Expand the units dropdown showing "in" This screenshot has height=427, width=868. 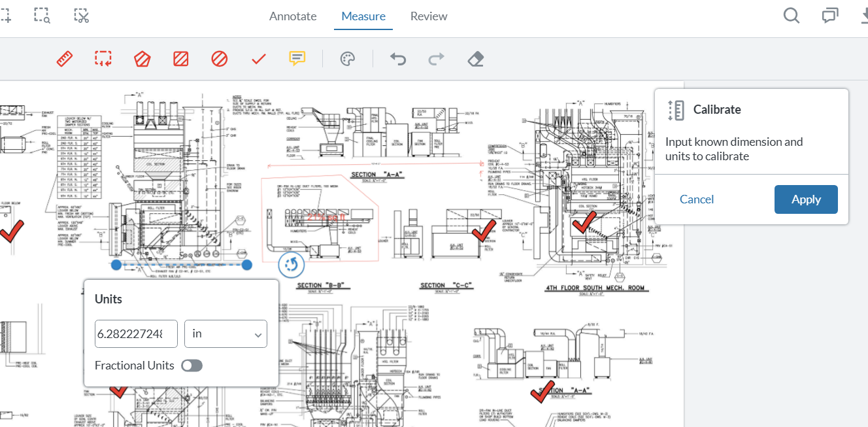225,333
